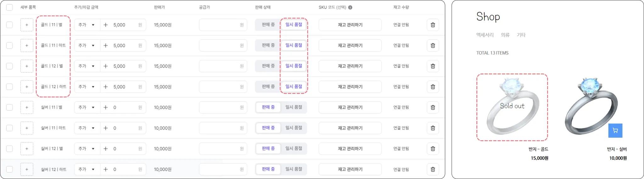This screenshot has height=179, width=644.
Task: Set 실버 | 11 | 별 to 일시 품절
Action: click(x=293, y=107)
